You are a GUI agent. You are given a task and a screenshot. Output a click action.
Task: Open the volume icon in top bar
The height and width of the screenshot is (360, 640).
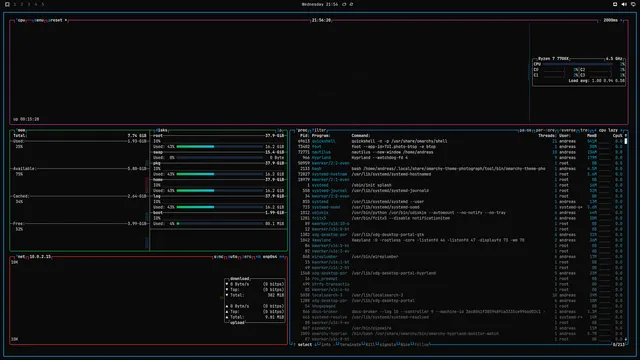624,4
